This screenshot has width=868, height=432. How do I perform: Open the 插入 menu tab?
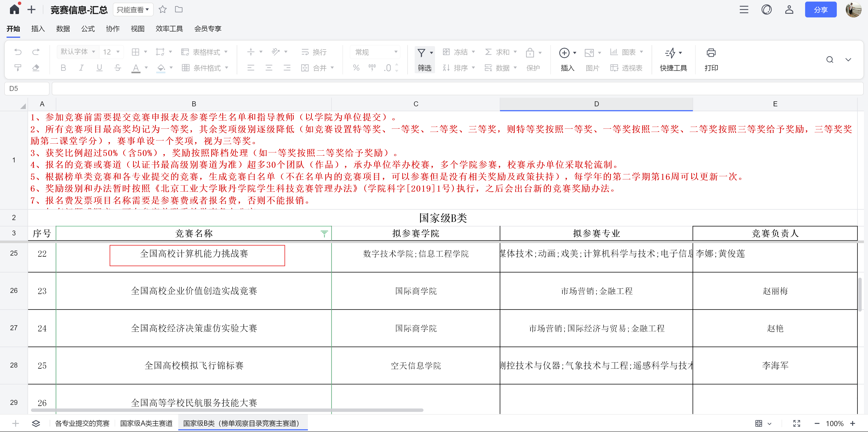38,29
